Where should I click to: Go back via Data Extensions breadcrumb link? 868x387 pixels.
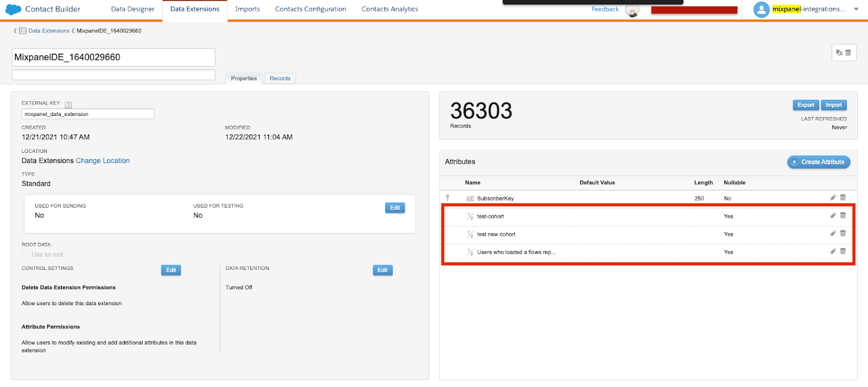pos(49,31)
